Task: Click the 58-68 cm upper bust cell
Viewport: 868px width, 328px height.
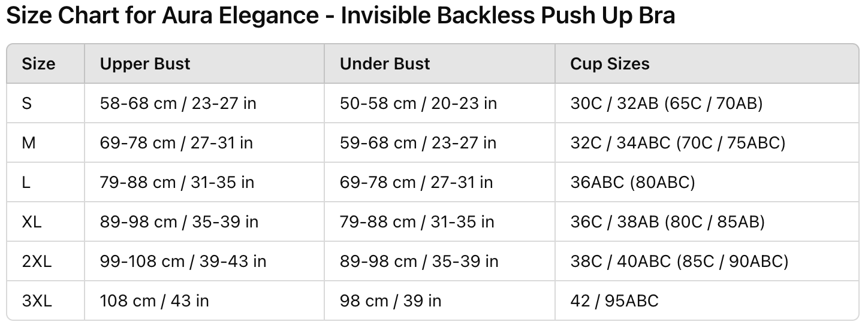Action: click(178, 104)
